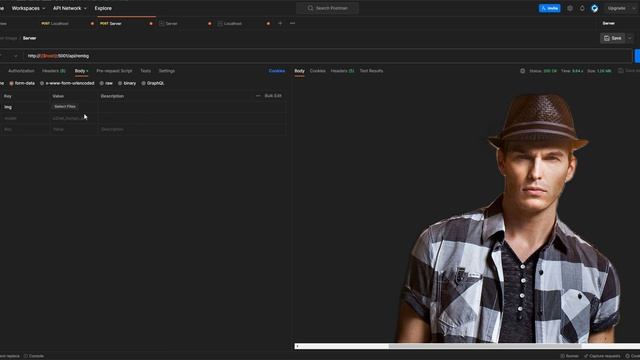Viewport: 640px width, 360px height.
Task: Switch to the Server example tab with icon
Action: [168, 24]
